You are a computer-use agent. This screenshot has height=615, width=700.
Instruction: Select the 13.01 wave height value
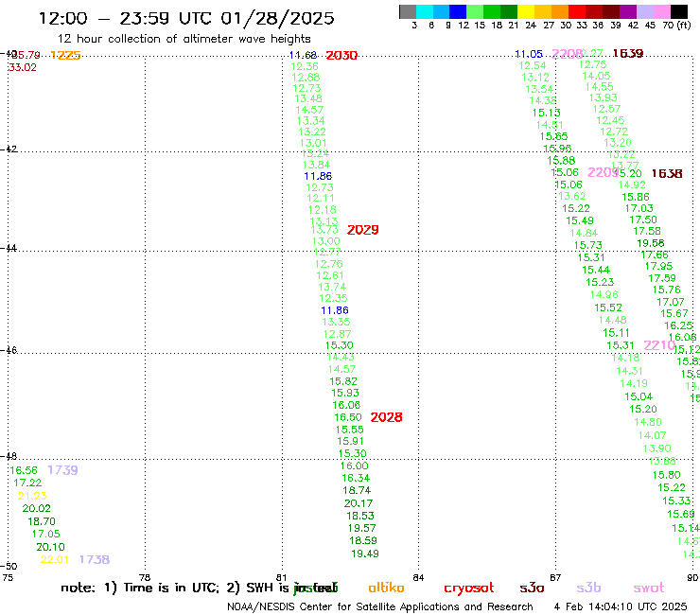(x=313, y=144)
